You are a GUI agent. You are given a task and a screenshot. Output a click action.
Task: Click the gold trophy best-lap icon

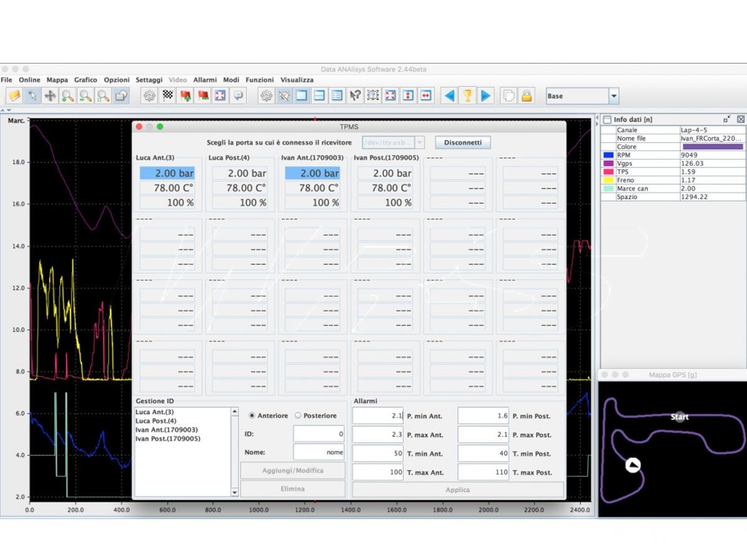pos(467,96)
